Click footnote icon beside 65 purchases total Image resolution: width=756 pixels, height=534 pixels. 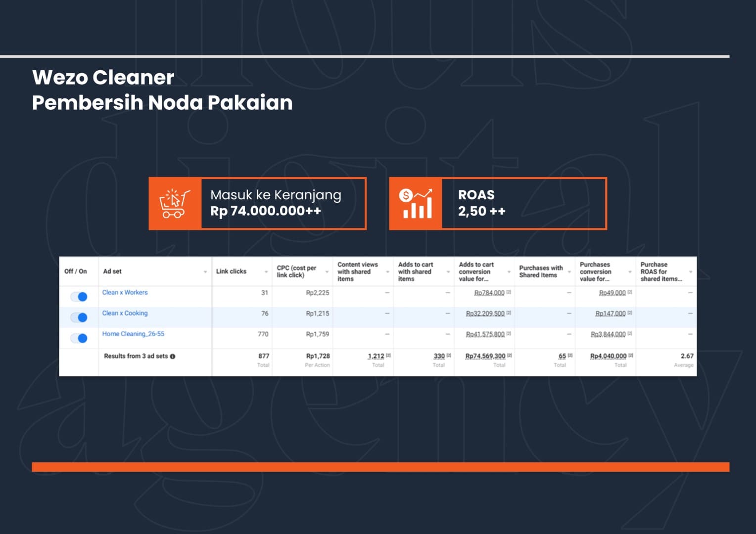tap(570, 356)
